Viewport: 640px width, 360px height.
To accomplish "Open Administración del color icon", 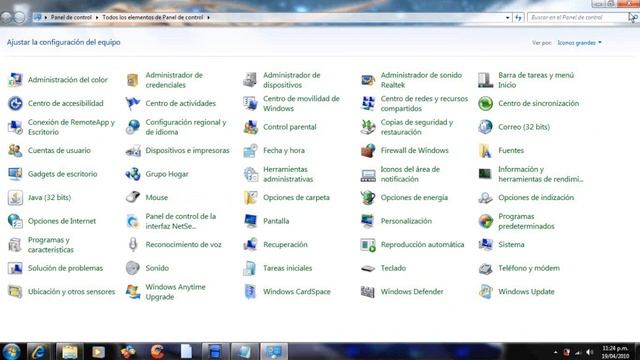I will [x=16, y=80].
